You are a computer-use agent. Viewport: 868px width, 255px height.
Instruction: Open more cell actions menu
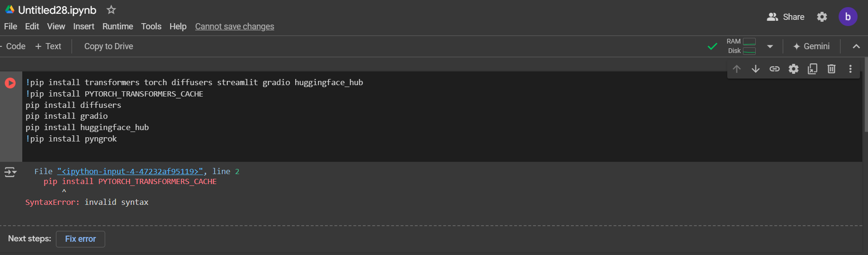[x=850, y=69]
